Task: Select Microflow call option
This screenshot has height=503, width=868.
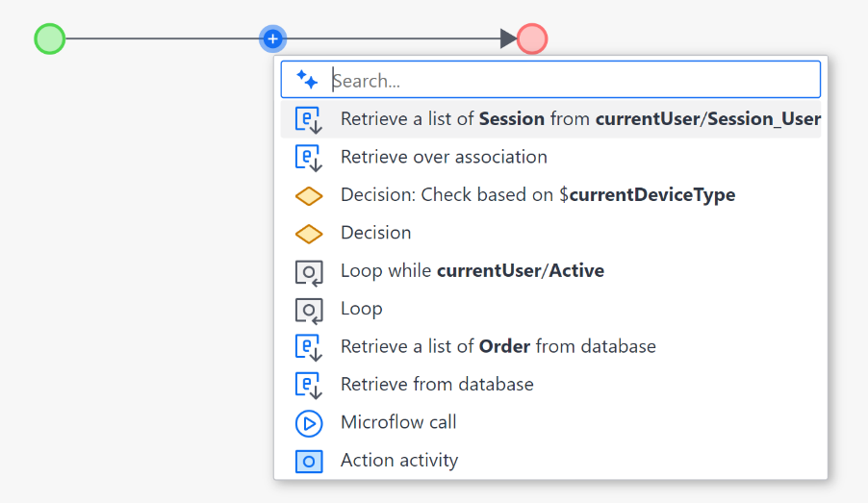Action: [550, 422]
